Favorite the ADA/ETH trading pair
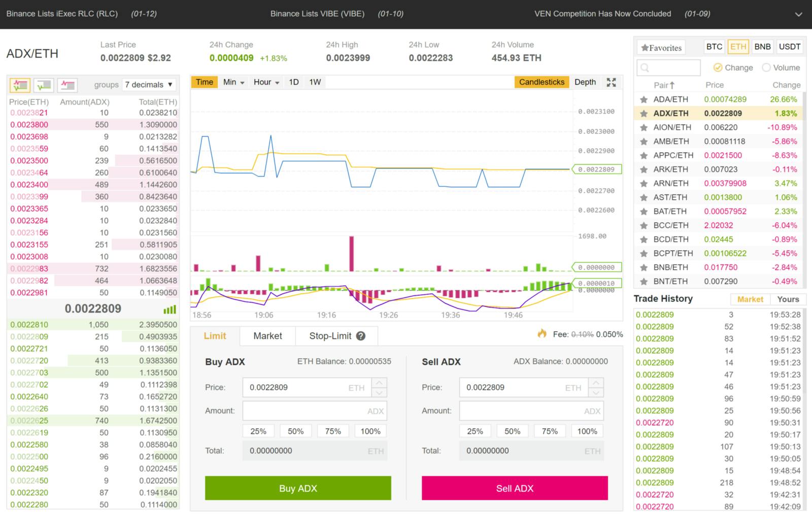Viewport: 812px width, 516px height. 644,99
